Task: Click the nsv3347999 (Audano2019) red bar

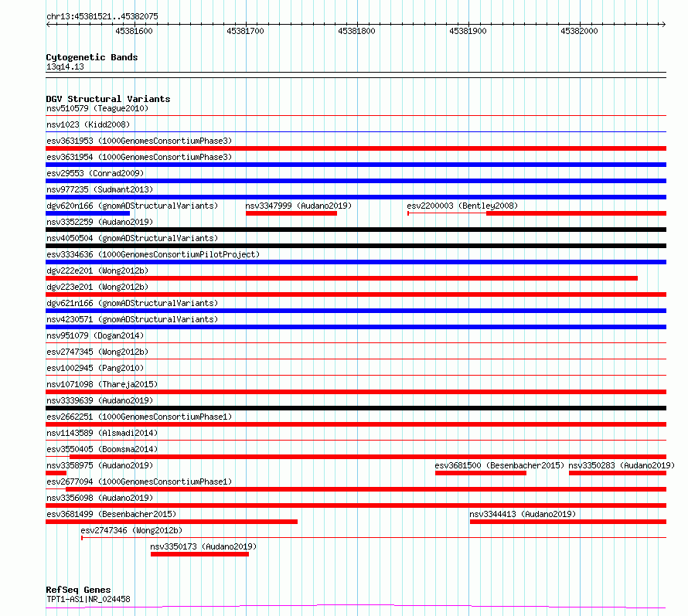Action: [x=291, y=213]
